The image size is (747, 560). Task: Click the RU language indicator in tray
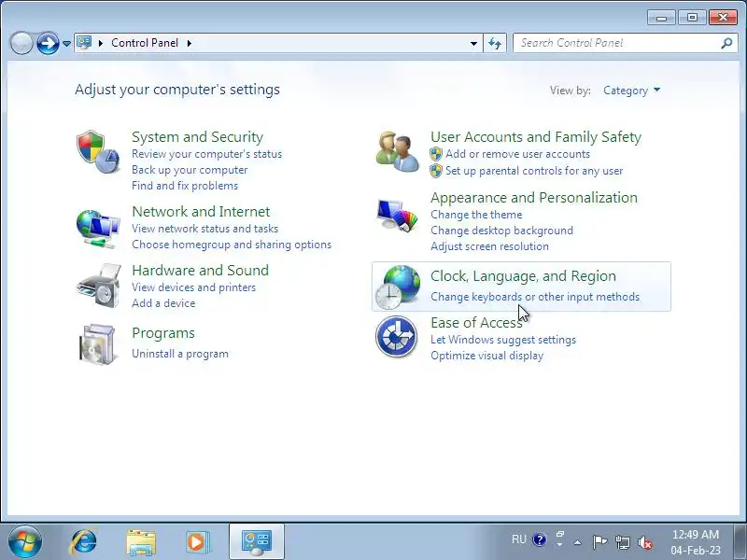(x=519, y=539)
